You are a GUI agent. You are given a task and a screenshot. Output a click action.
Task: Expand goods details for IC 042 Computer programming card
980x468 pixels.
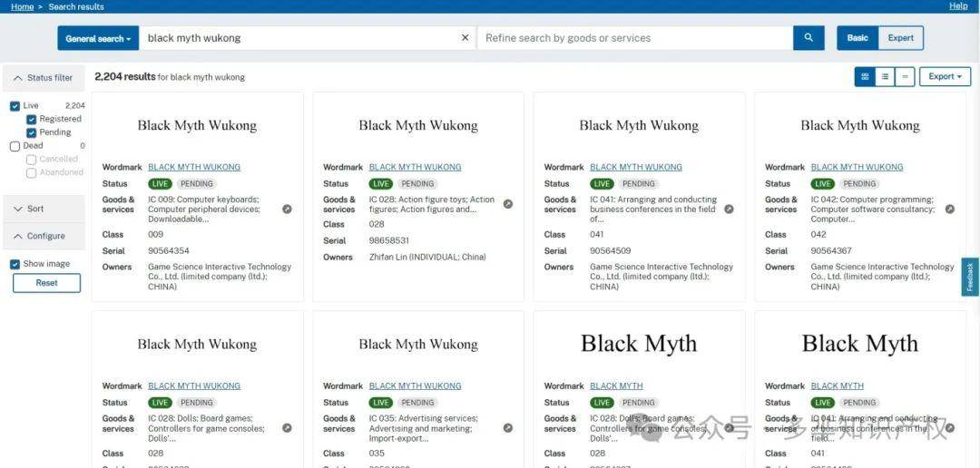tap(950, 210)
